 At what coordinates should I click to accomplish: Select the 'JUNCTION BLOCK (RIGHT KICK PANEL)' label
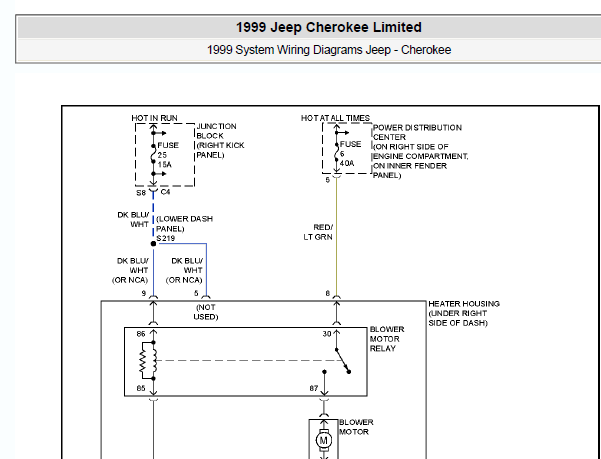click(x=220, y=141)
